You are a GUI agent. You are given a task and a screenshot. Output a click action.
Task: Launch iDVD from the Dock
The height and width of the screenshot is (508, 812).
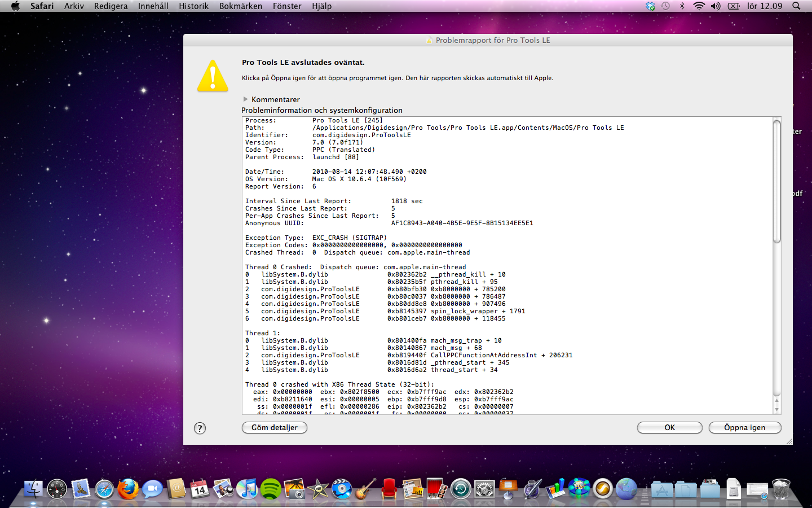coord(342,489)
